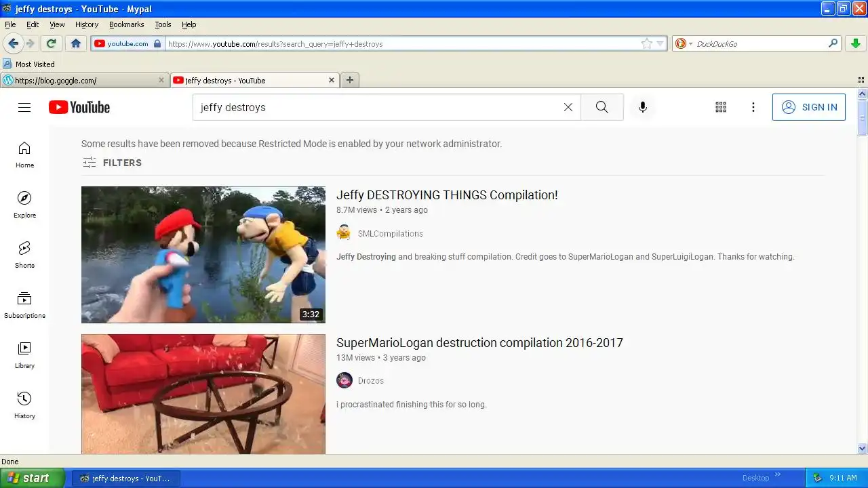Open the YouTube hamburger guide menu

[x=24, y=107]
